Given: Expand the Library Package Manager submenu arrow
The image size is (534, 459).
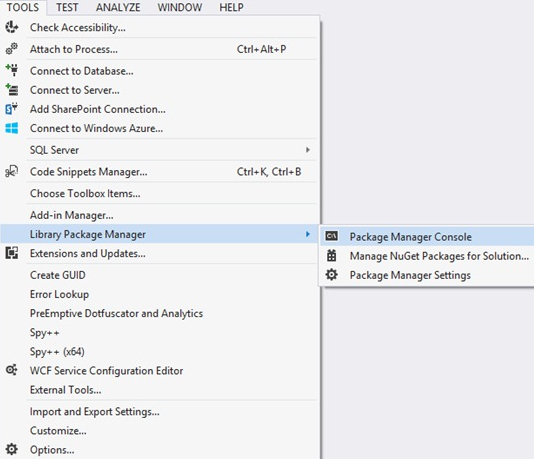Looking at the screenshot, I should 308,234.
